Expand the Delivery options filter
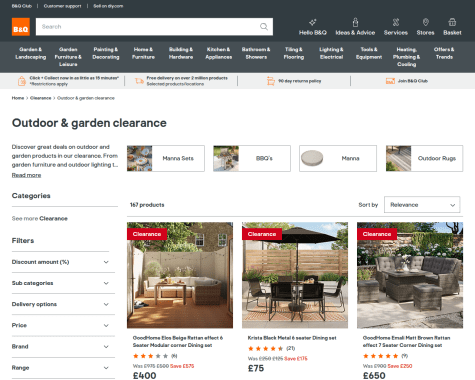 point(60,304)
